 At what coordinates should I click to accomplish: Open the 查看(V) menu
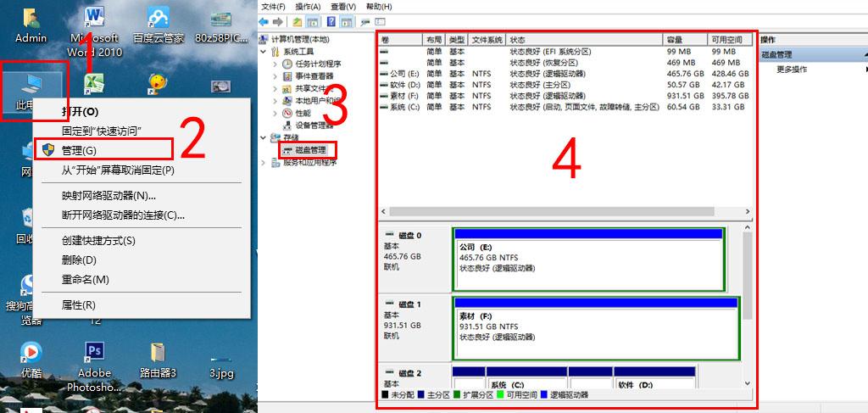pos(343,7)
